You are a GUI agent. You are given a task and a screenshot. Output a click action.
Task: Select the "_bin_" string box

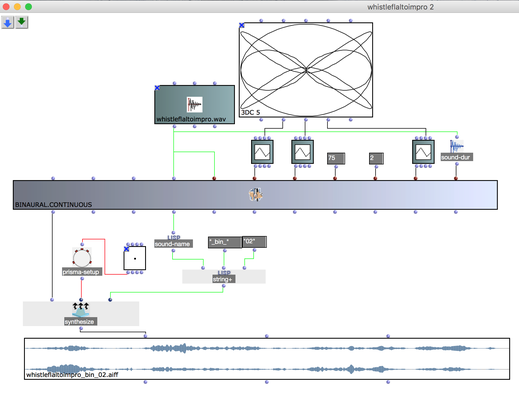(225, 242)
